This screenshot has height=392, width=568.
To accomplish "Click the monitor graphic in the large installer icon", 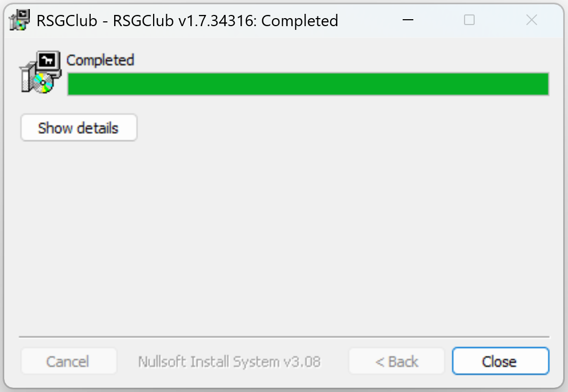I will (49, 61).
